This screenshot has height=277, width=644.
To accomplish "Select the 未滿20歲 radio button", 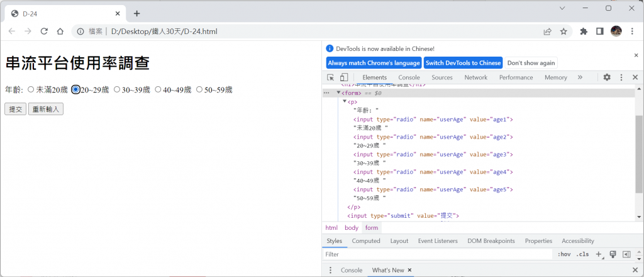I will click(31, 89).
